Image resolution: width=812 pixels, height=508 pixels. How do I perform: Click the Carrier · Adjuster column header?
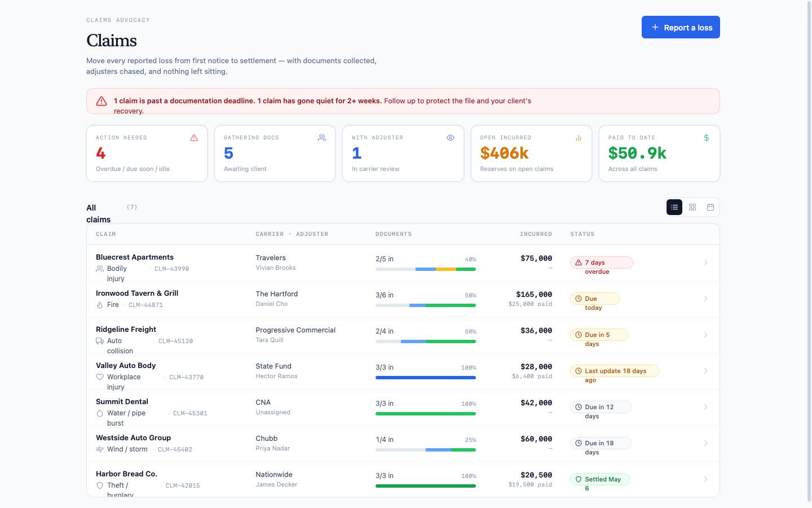(x=292, y=234)
